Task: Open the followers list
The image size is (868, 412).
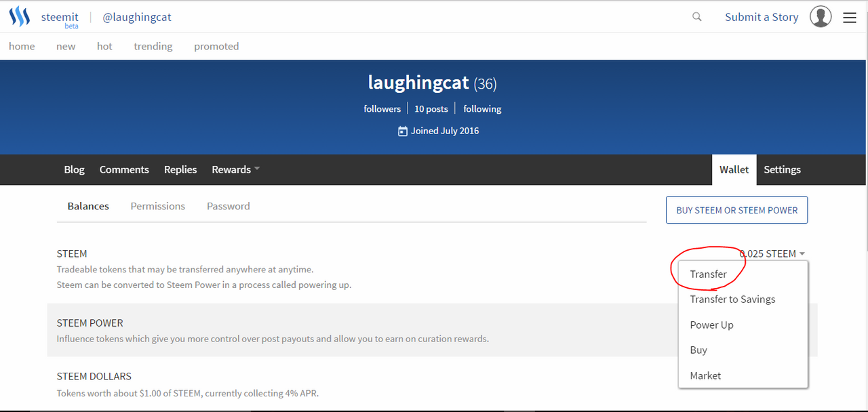Action: [382, 108]
